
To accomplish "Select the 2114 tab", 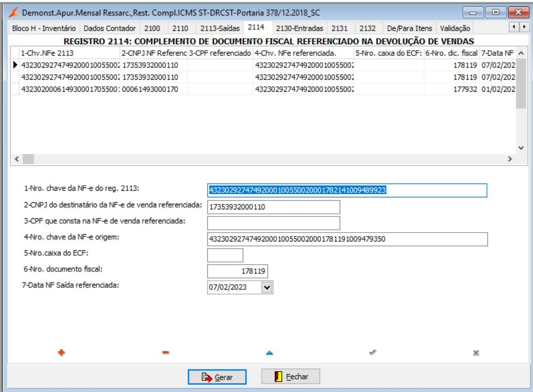I will click(256, 27).
